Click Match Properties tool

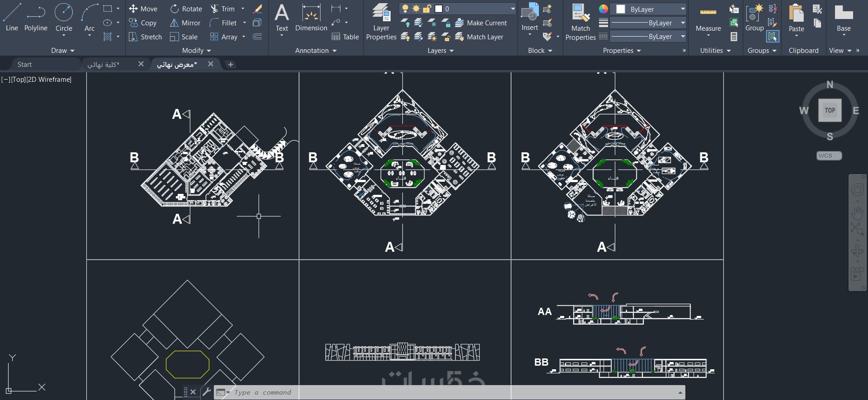click(580, 22)
